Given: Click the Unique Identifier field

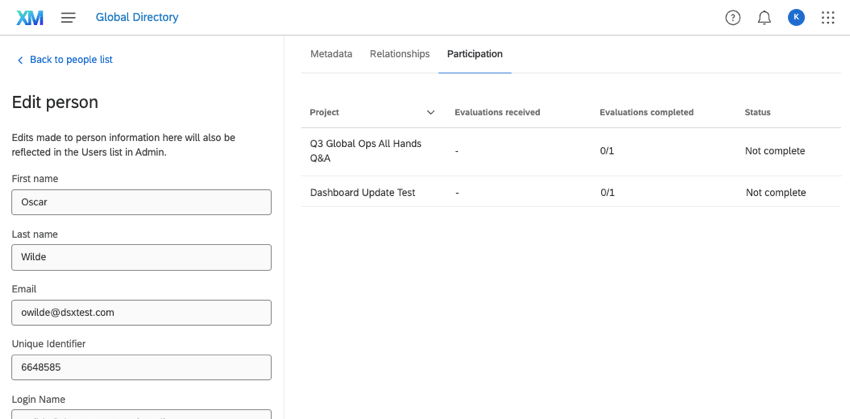Looking at the screenshot, I should pos(141,367).
